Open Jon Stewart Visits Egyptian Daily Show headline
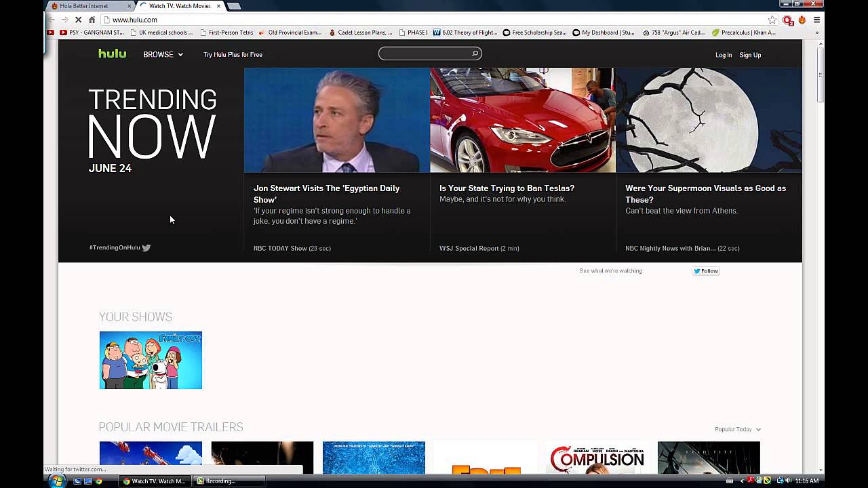The image size is (868, 488). pos(327,194)
